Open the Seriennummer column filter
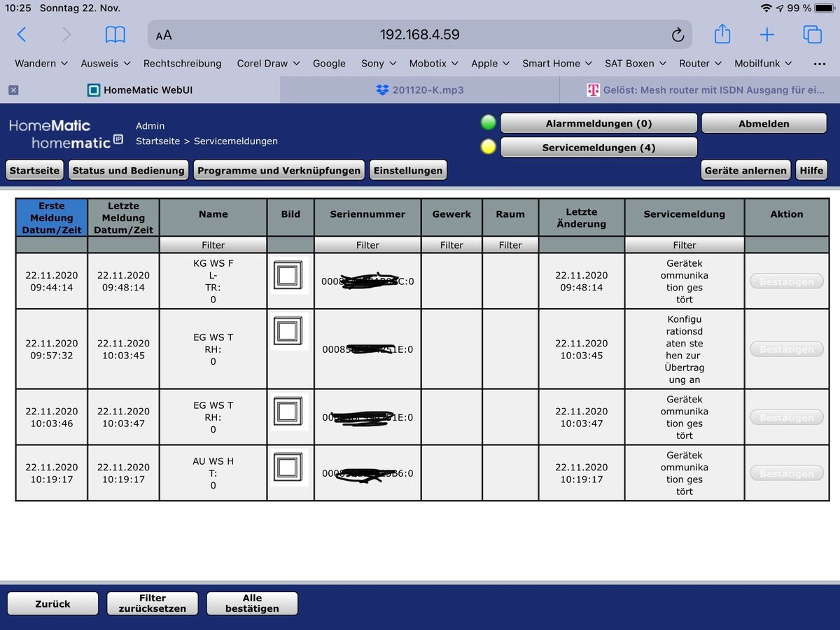840x630 pixels. tap(367, 245)
